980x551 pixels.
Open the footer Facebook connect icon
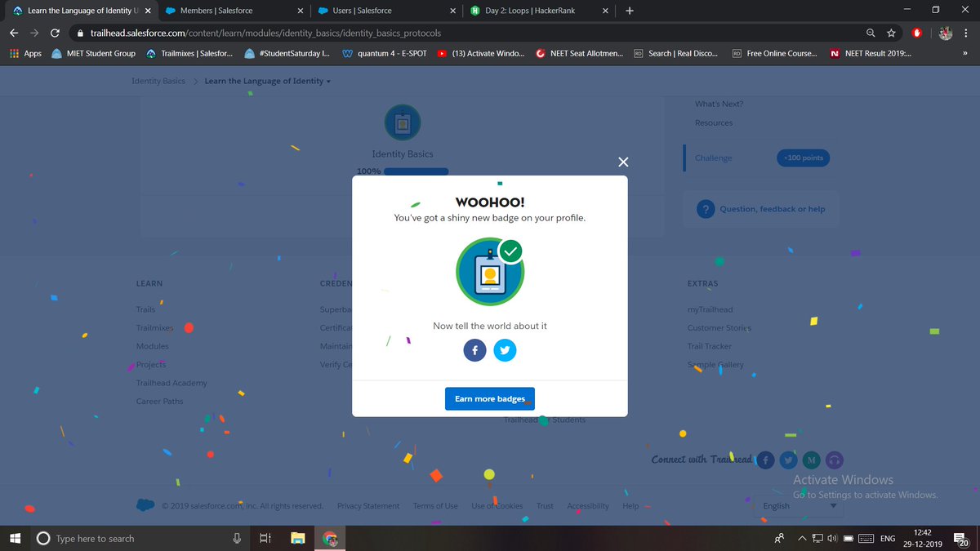click(x=765, y=460)
